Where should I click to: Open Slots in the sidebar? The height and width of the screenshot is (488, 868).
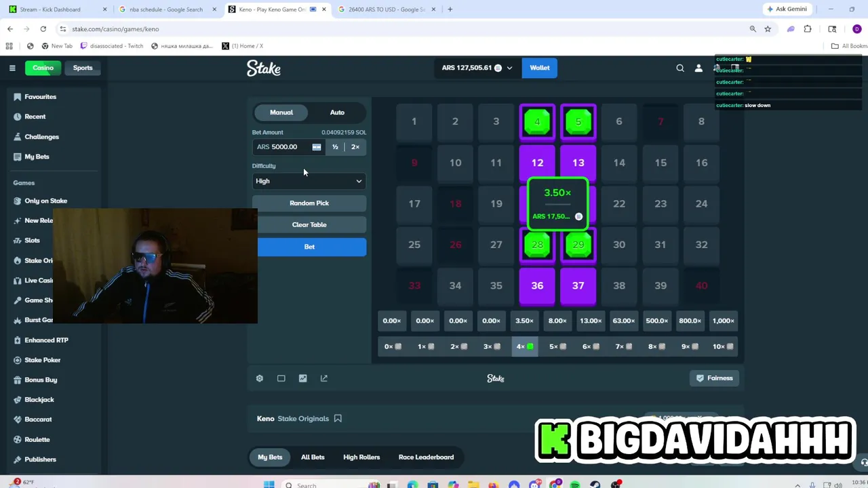32,240
